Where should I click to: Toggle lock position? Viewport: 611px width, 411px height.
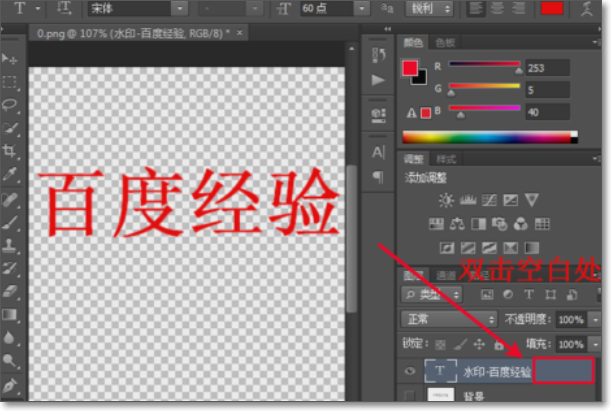479,344
